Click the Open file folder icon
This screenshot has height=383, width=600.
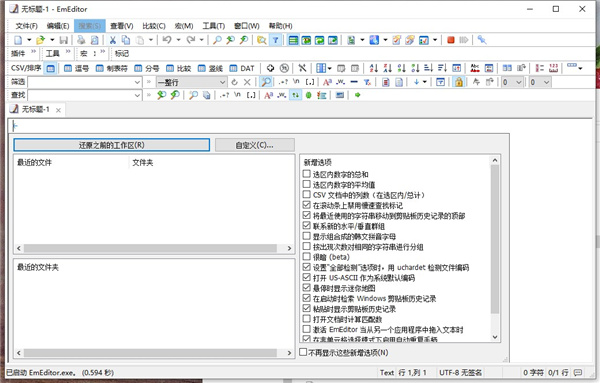point(40,40)
